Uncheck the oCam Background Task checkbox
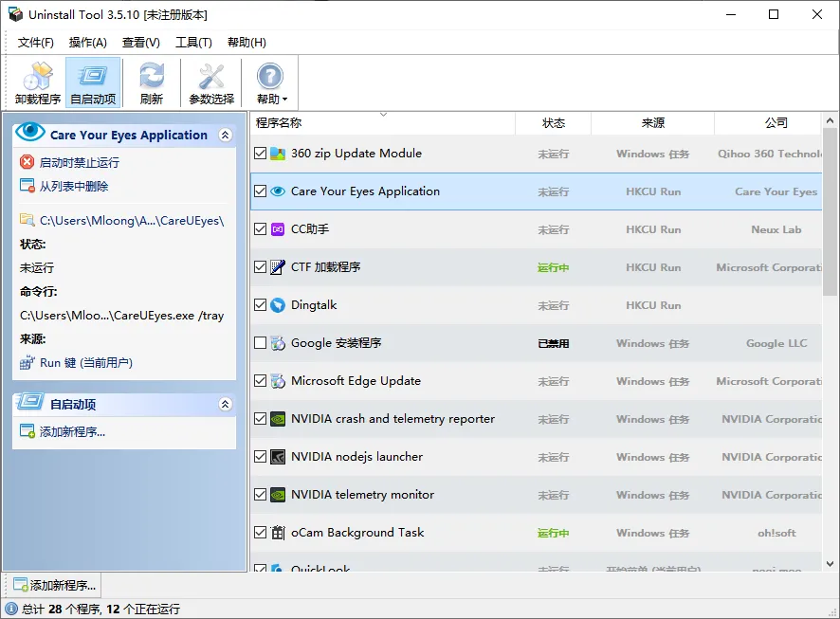Image resolution: width=840 pixels, height=619 pixels. 261,533
